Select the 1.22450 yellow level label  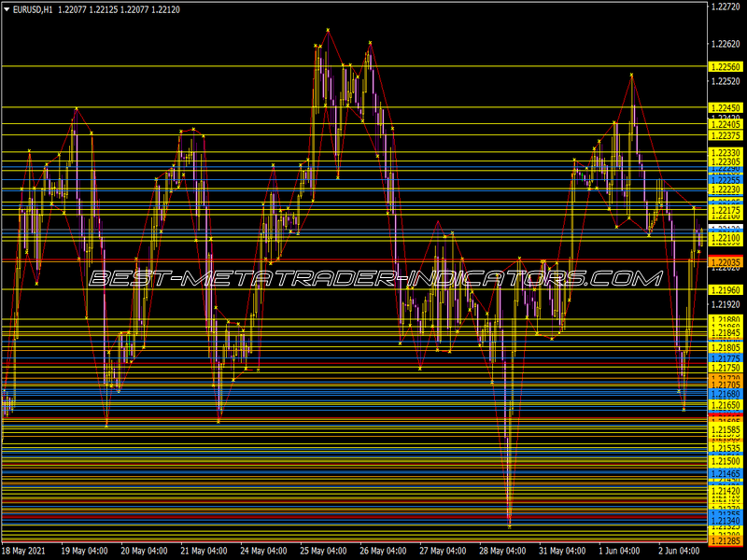(726, 107)
